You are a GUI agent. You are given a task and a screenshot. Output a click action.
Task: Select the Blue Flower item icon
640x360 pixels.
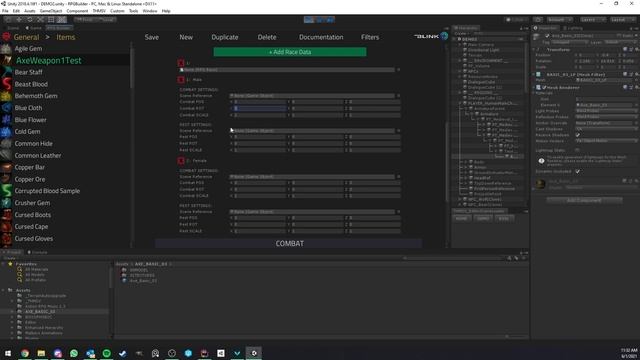[6, 120]
